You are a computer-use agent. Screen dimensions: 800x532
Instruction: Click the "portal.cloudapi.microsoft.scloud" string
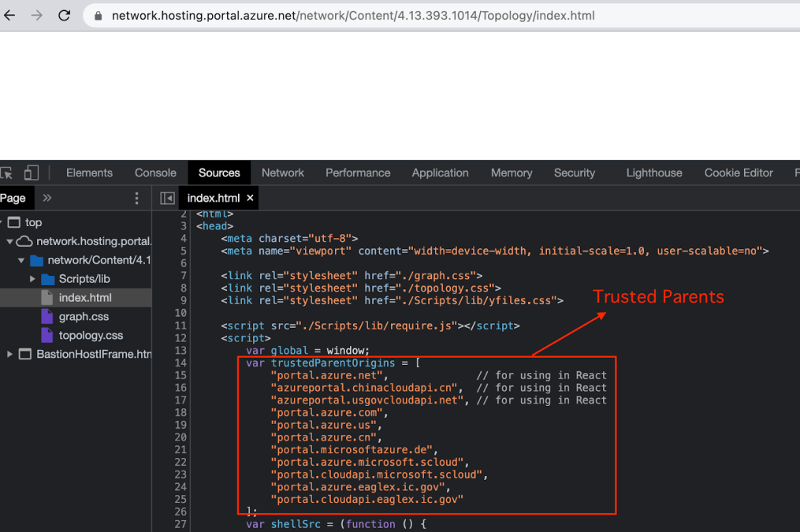[x=377, y=474]
